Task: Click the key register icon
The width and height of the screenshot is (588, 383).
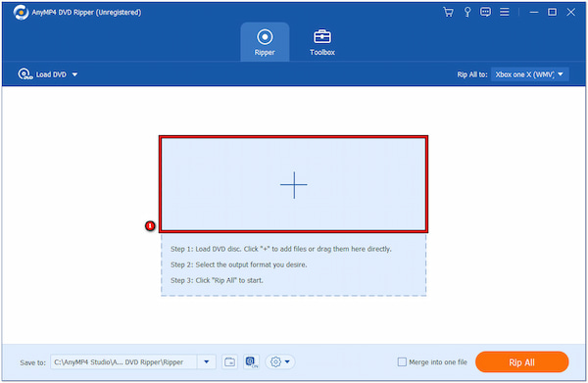Action: [x=467, y=13]
